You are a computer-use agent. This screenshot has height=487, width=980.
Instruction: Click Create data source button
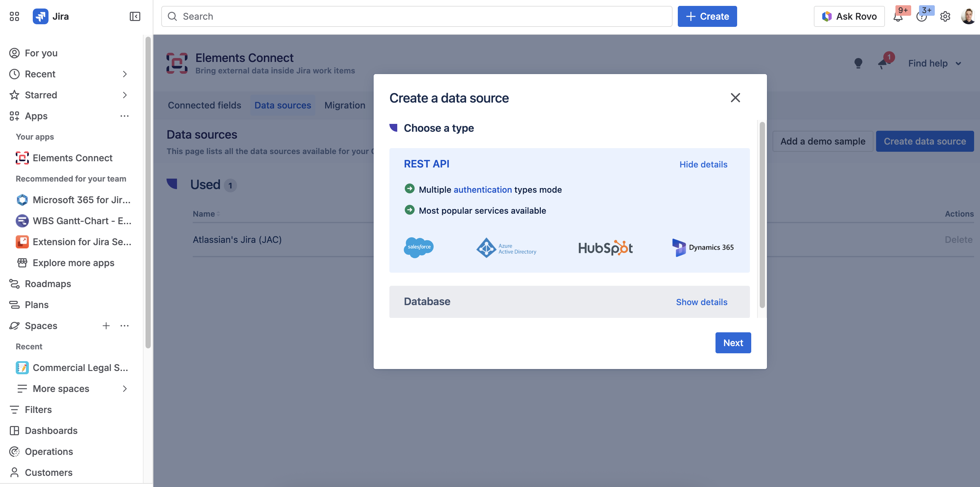925,141
